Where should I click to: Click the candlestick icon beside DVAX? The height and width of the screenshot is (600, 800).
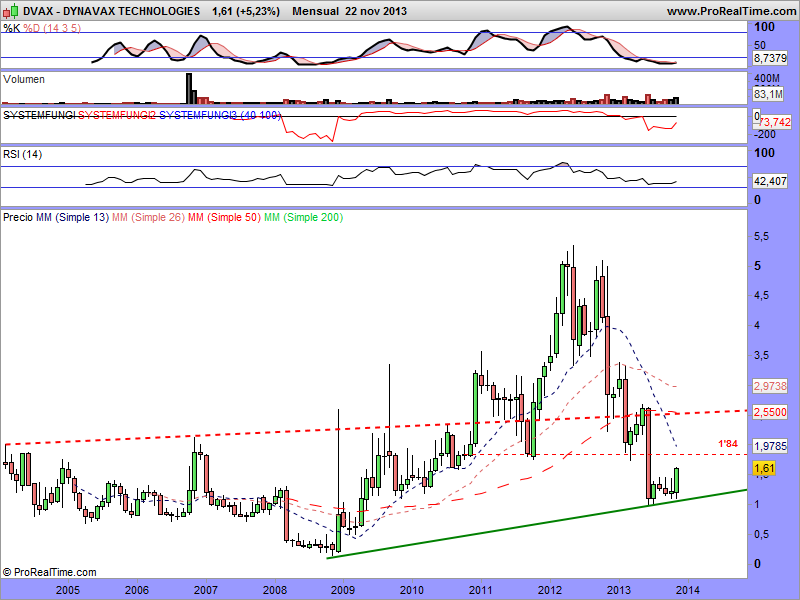11,10
